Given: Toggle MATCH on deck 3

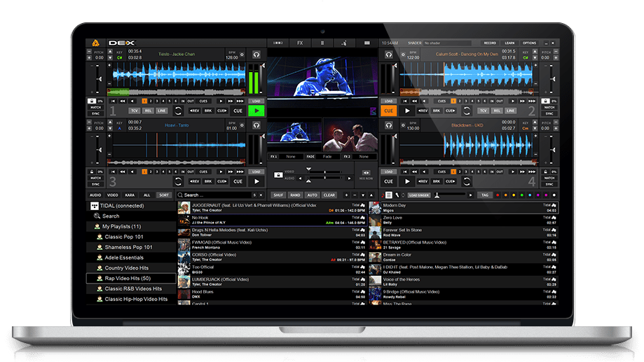Looking at the screenshot, I should click(x=96, y=178).
